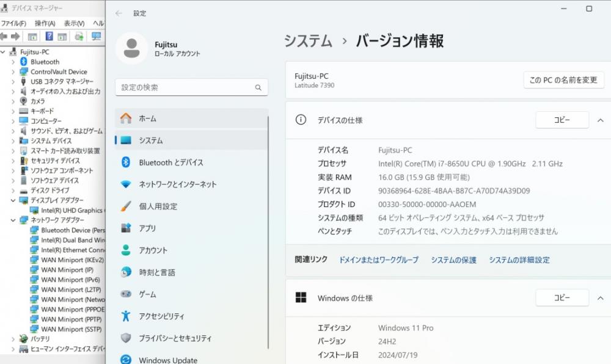Open the 表示(V) menu in Device Manager
Screen dimensions: 611x364
74,23
